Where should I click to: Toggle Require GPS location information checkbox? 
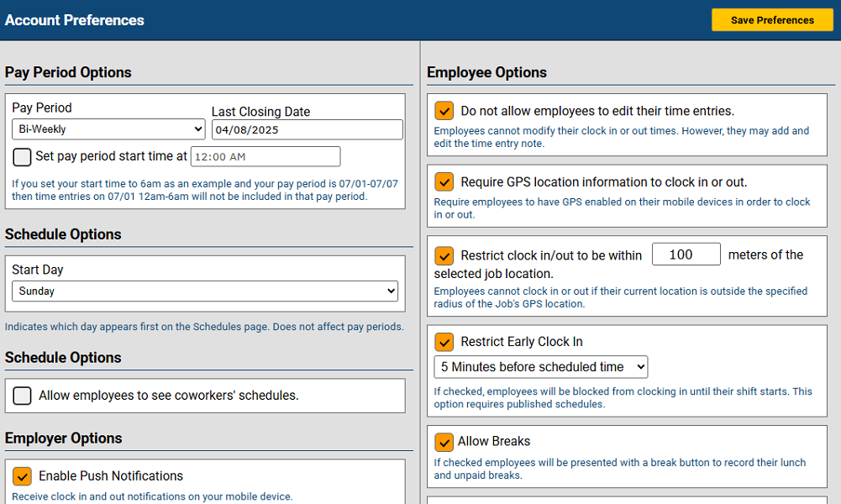click(x=444, y=182)
